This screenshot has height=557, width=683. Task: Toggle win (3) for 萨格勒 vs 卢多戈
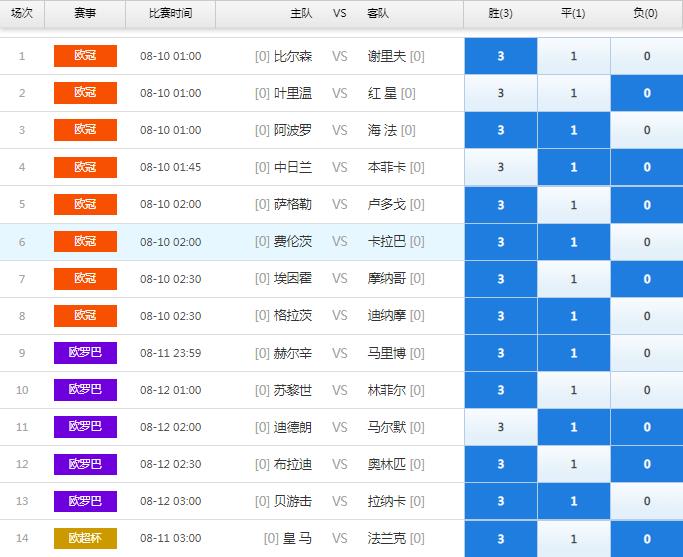[500, 204]
